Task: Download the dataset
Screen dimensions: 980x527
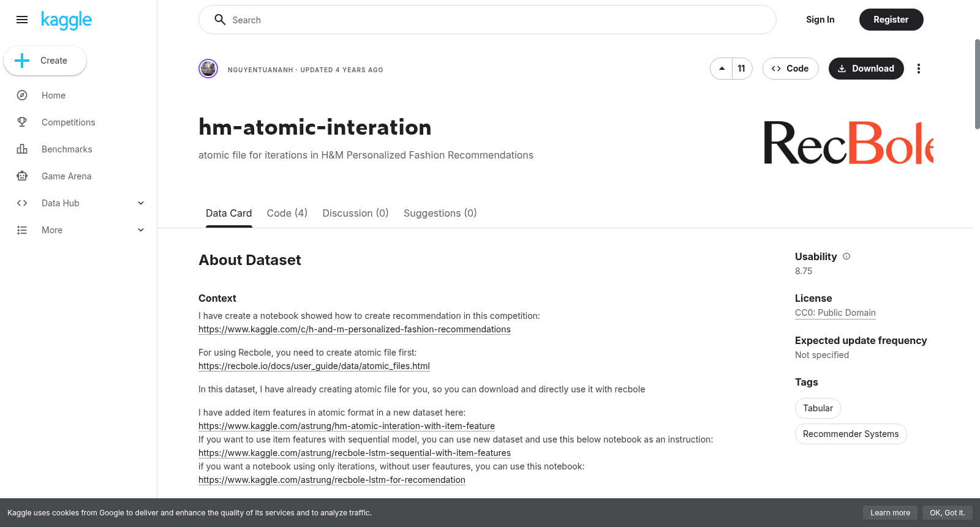Action: [x=866, y=69]
